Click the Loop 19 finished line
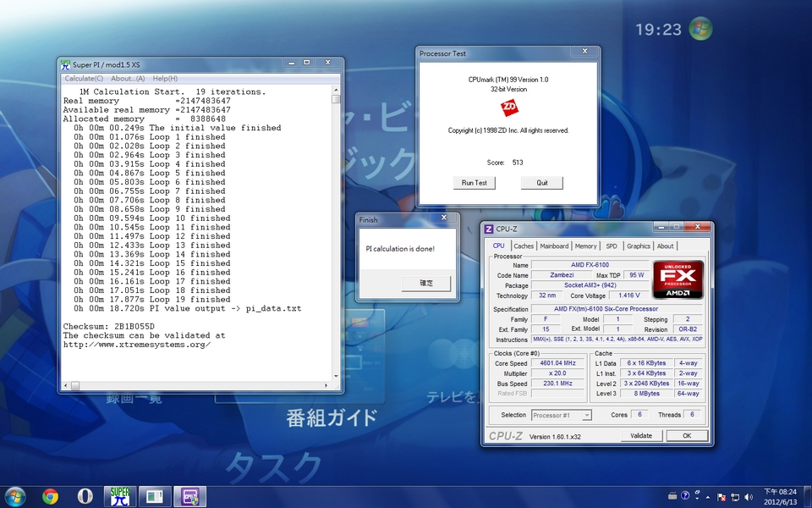Image resolution: width=812 pixels, height=508 pixels. 151,300
